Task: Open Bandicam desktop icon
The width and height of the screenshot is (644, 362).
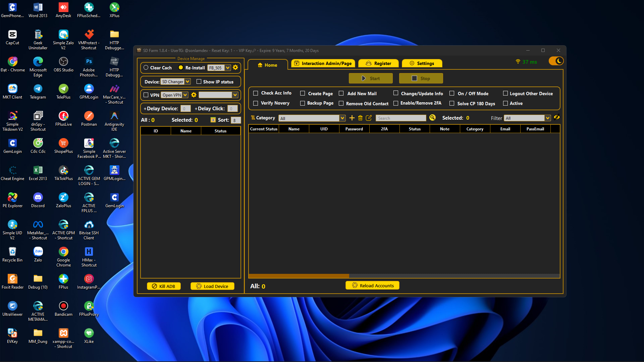Action: point(63,309)
